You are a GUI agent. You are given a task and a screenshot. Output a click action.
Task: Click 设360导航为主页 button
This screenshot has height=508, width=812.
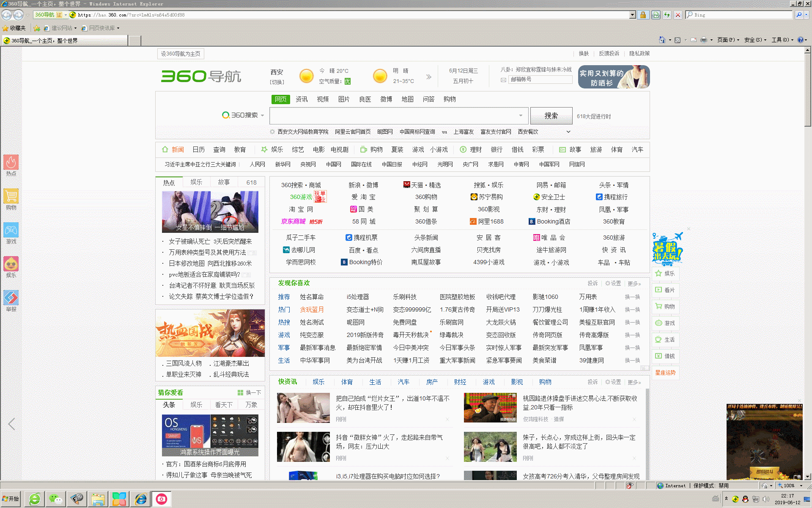tap(181, 54)
